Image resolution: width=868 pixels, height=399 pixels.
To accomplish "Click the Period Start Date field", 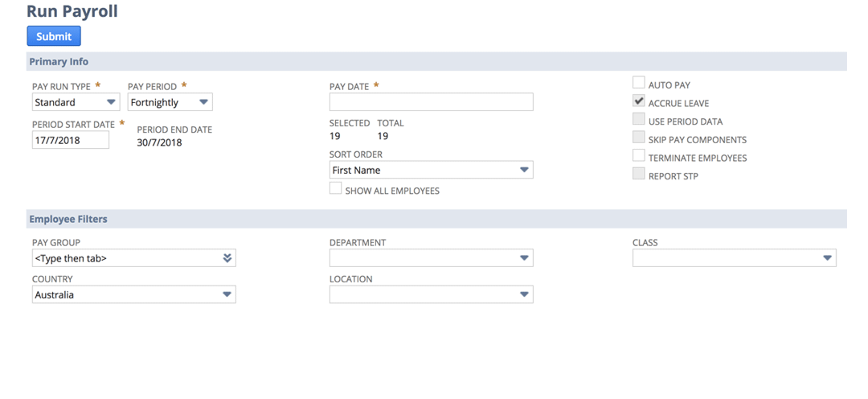I will pyautogui.click(x=71, y=140).
